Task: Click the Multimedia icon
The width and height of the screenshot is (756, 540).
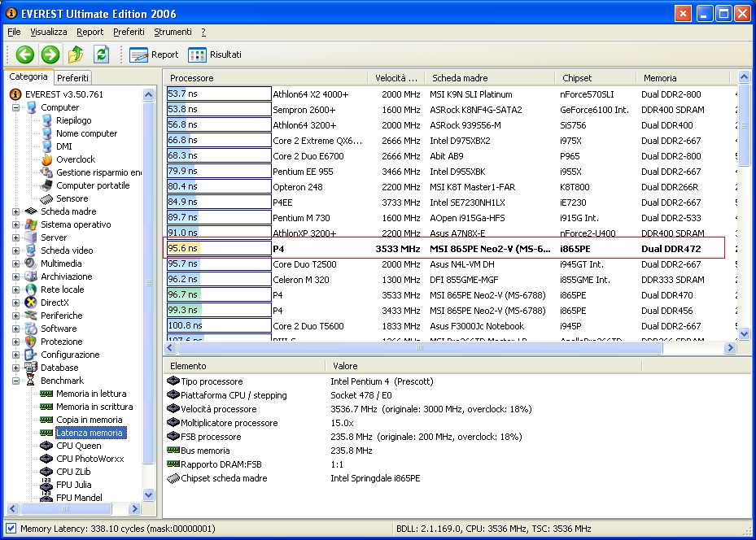Action: [x=31, y=263]
